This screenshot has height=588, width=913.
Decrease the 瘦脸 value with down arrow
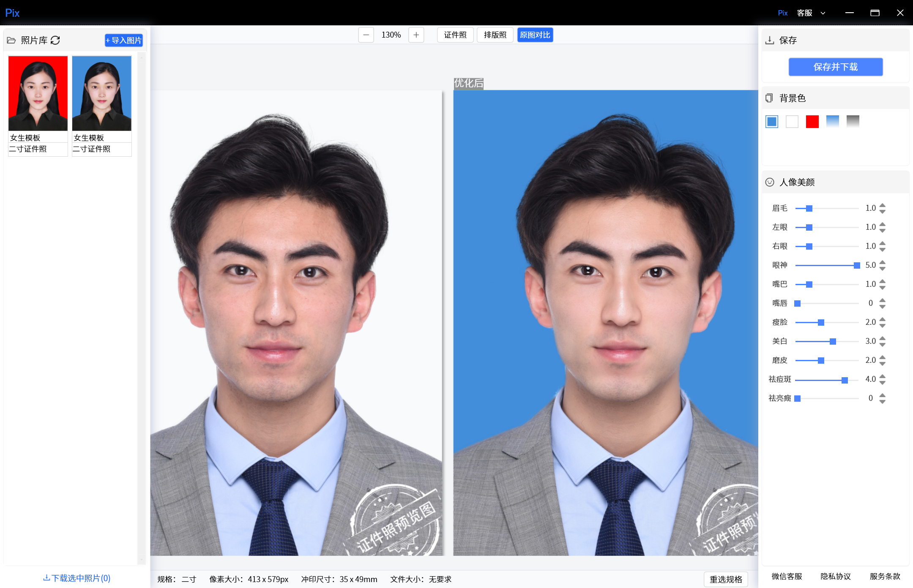(x=882, y=325)
